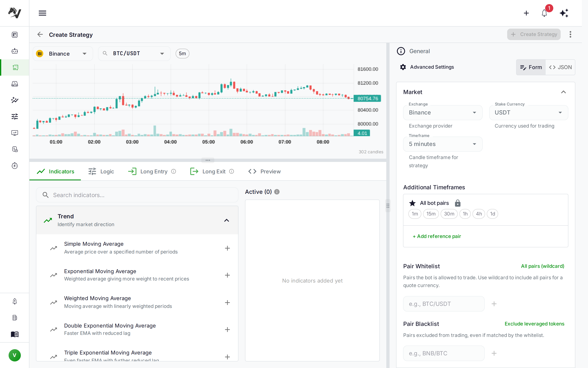Add Exponential Moving Average indicator
588x368 pixels.
(x=227, y=275)
